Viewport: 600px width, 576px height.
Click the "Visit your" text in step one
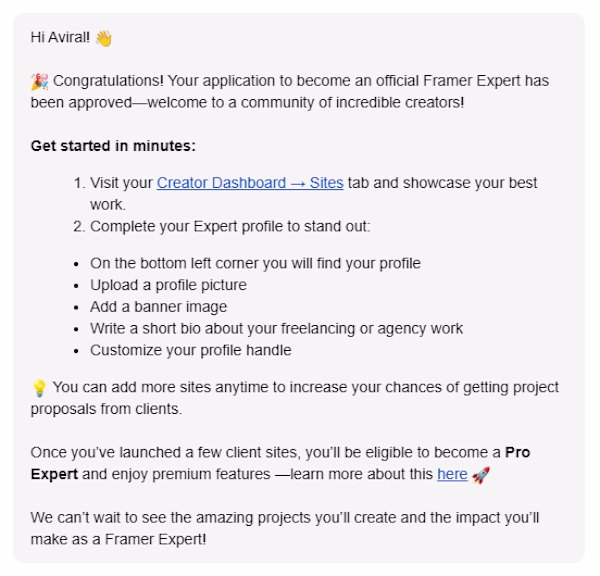(122, 183)
